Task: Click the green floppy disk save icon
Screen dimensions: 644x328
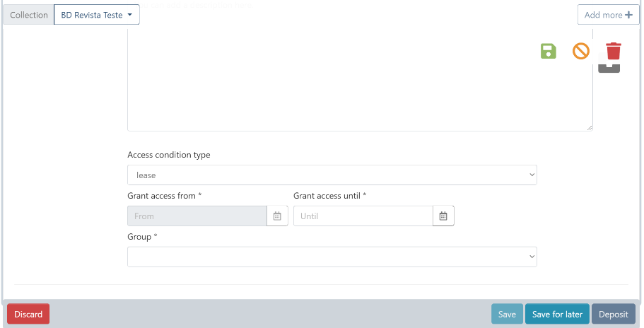Action: (549, 51)
